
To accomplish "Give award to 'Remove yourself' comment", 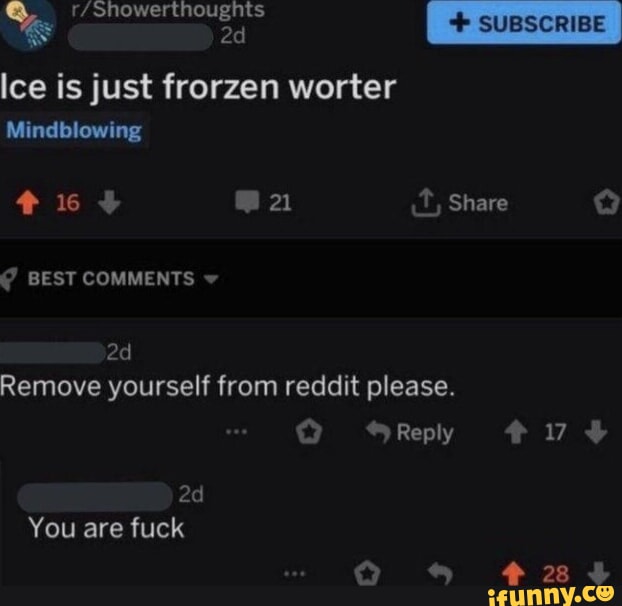I will pyautogui.click(x=309, y=431).
